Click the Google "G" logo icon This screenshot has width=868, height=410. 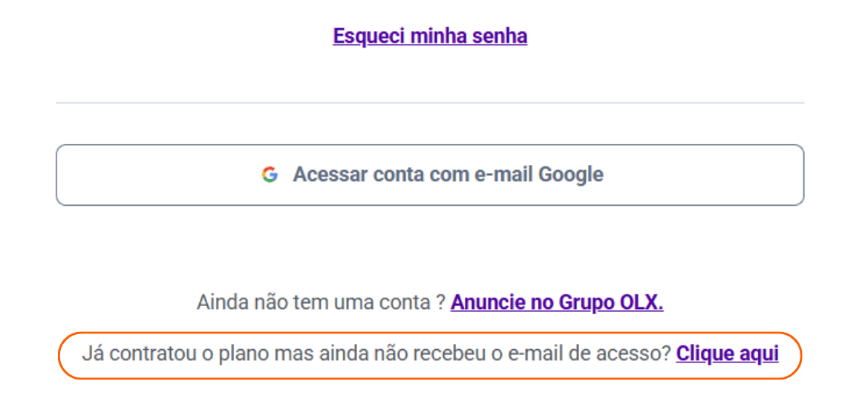pyautogui.click(x=270, y=175)
